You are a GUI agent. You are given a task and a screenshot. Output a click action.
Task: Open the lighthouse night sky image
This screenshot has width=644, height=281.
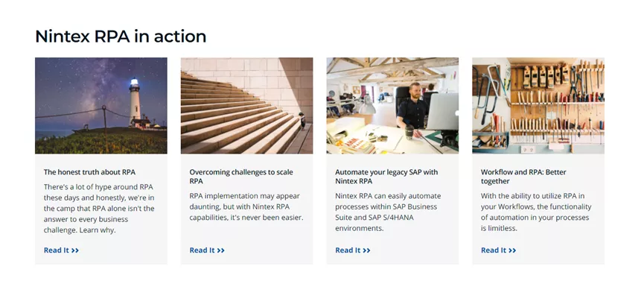coord(101,105)
